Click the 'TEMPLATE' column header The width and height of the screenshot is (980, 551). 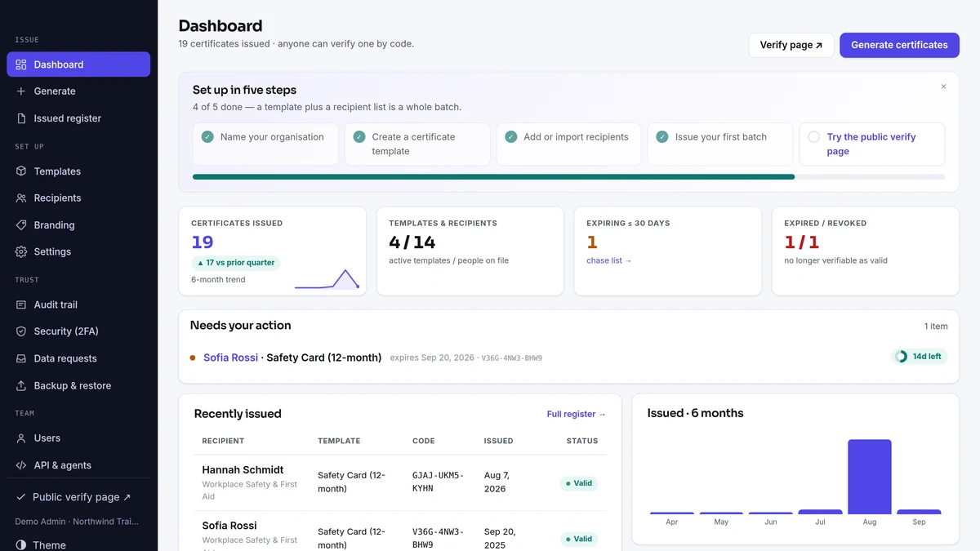(339, 441)
